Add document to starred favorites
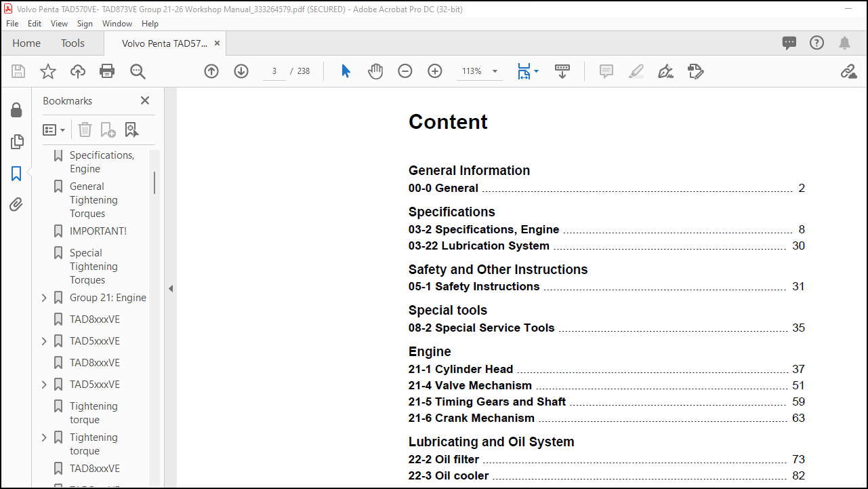The image size is (868, 489). coord(48,71)
